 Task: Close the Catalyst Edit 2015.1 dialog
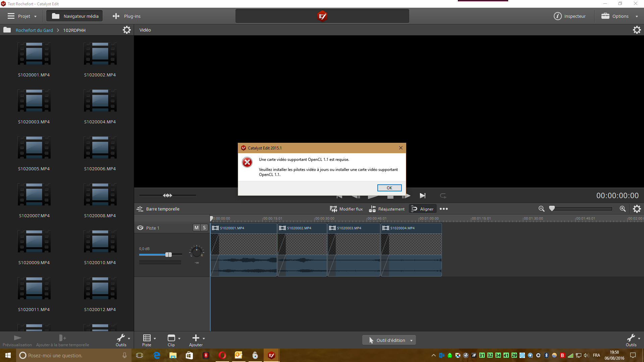[x=400, y=148]
